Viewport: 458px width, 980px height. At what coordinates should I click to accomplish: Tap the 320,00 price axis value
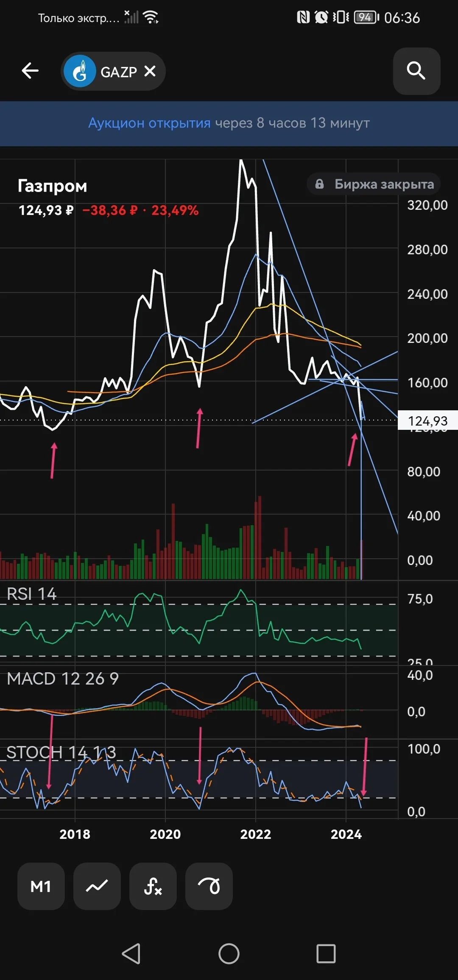[x=427, y=205]
